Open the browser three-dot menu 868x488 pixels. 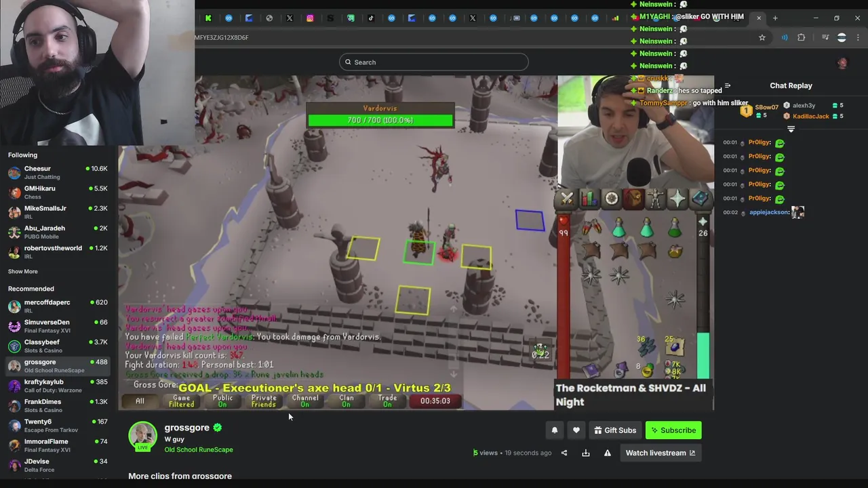coord(858,37)
